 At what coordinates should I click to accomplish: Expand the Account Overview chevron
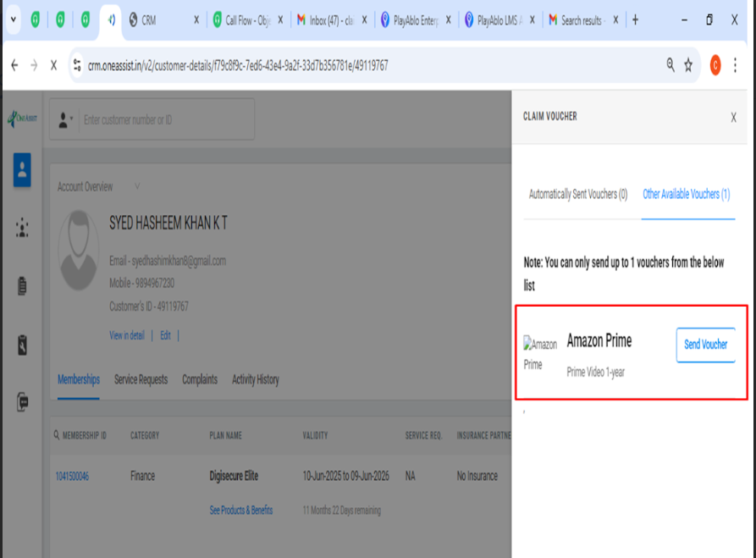137,186
